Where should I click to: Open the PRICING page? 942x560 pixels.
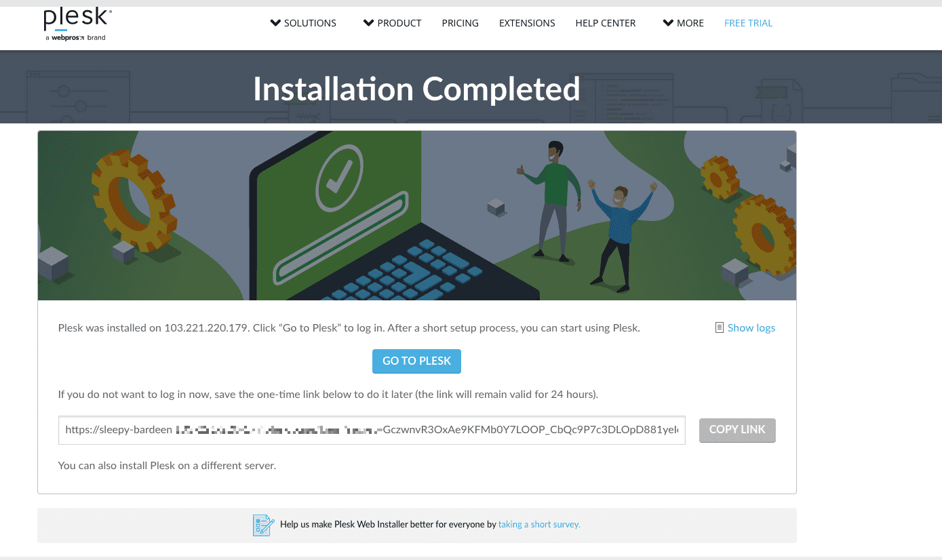pyautogui.click(x=460, y=23)
